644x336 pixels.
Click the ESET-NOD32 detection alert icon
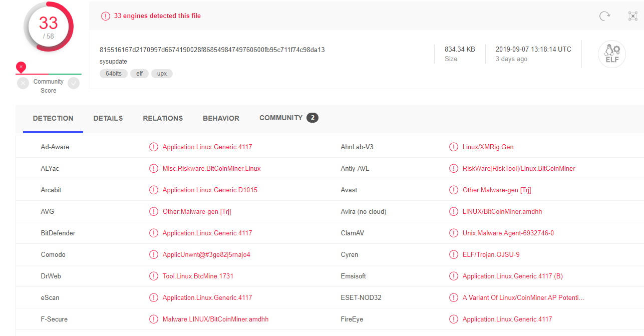pyautogui.click(x=454, y=298)
